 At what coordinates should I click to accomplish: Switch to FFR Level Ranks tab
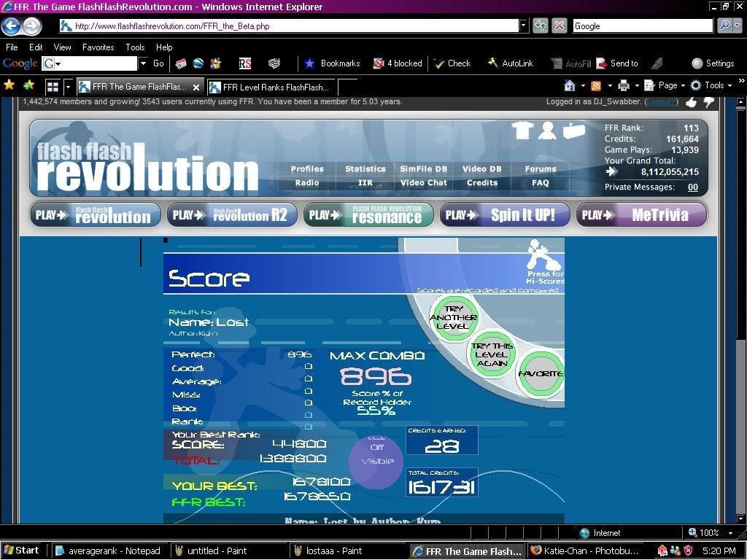pos(275,87)
